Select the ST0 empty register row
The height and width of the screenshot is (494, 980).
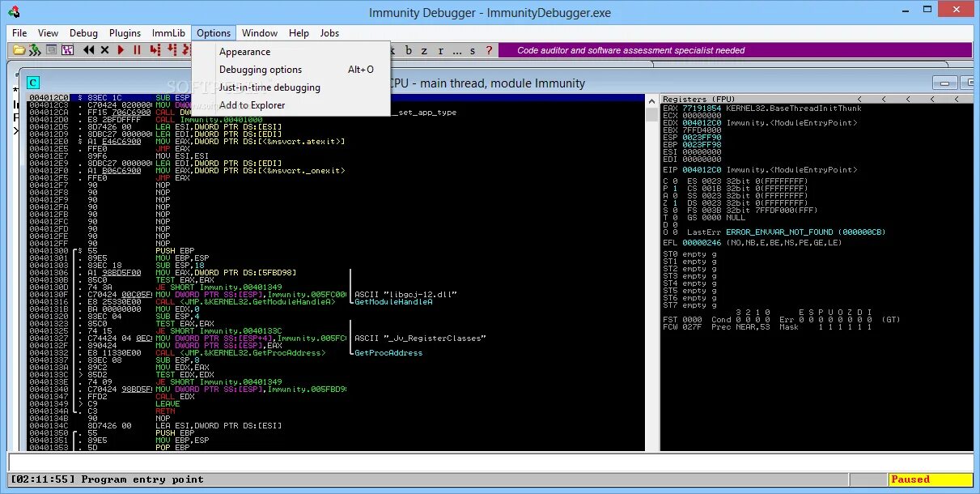690,255
